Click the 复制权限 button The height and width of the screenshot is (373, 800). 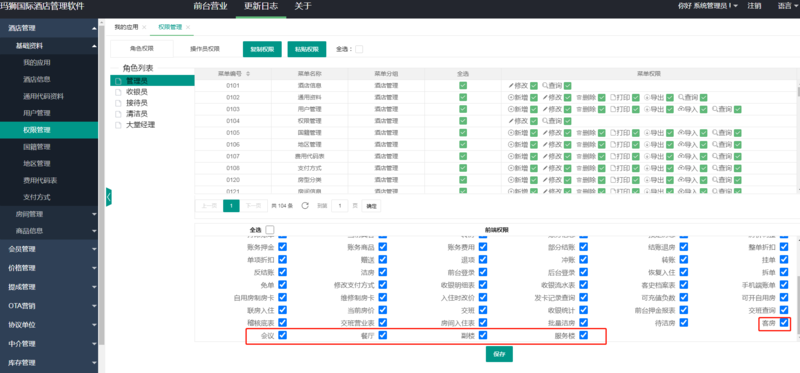(262, 49)
